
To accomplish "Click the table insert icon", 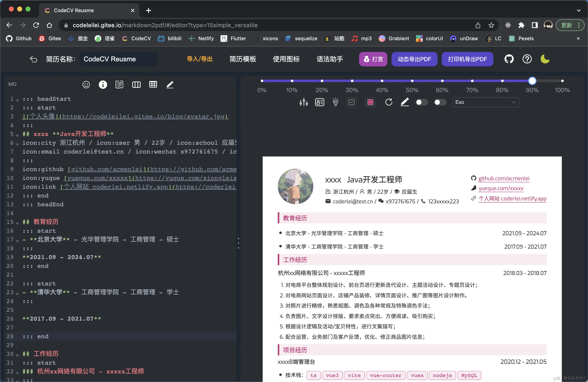I will coord(153,85).
